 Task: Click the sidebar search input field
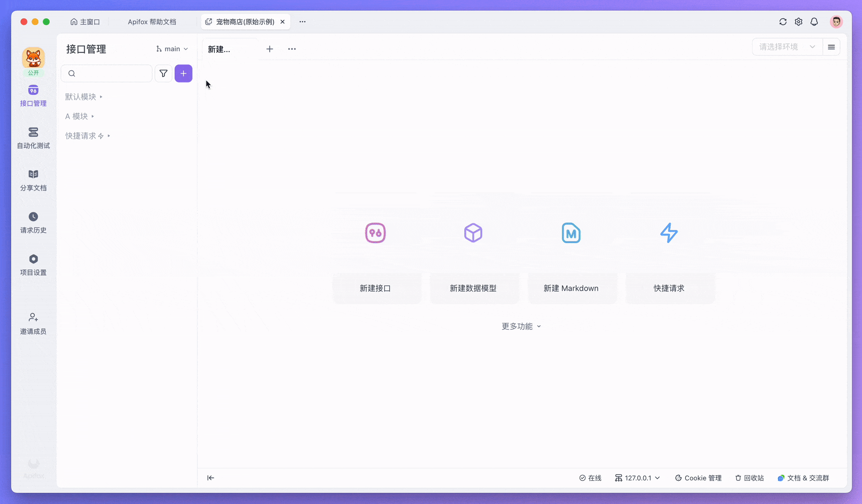tap(112, 74)
